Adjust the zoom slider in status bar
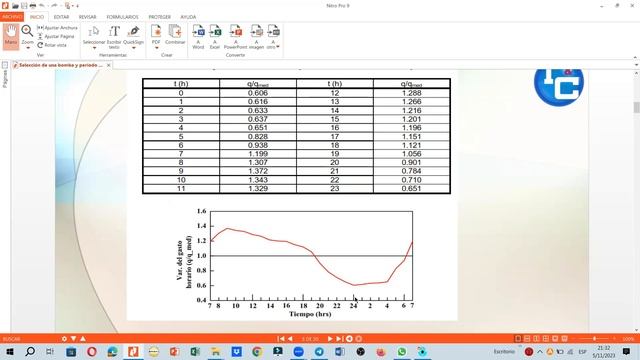This screenshot has width=640, height=360. click(595, 339)
